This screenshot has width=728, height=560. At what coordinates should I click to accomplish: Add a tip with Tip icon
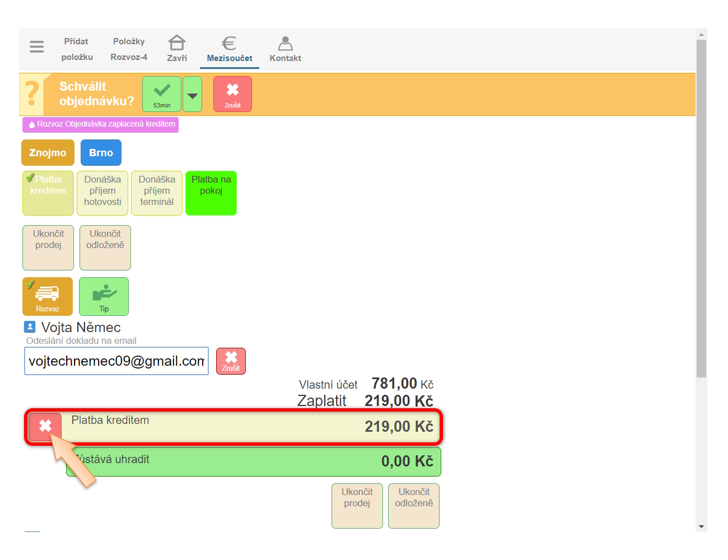[x=104, y=296]
